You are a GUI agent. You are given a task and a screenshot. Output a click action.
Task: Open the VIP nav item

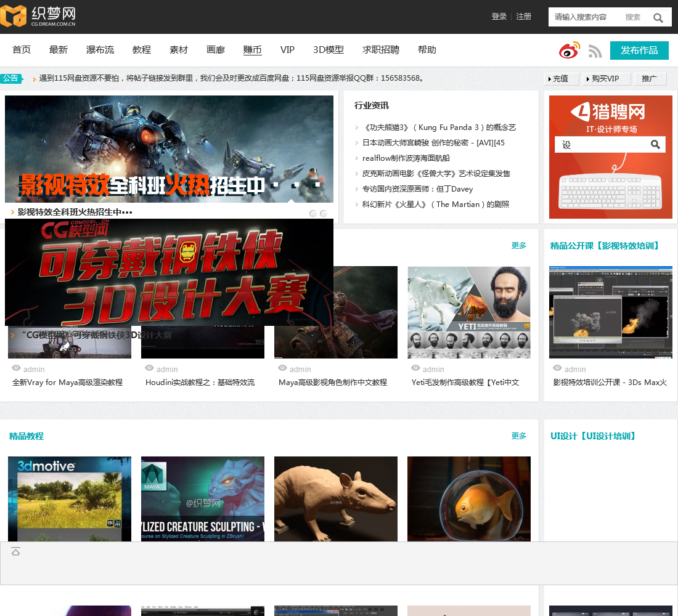[x=288, y=50]
